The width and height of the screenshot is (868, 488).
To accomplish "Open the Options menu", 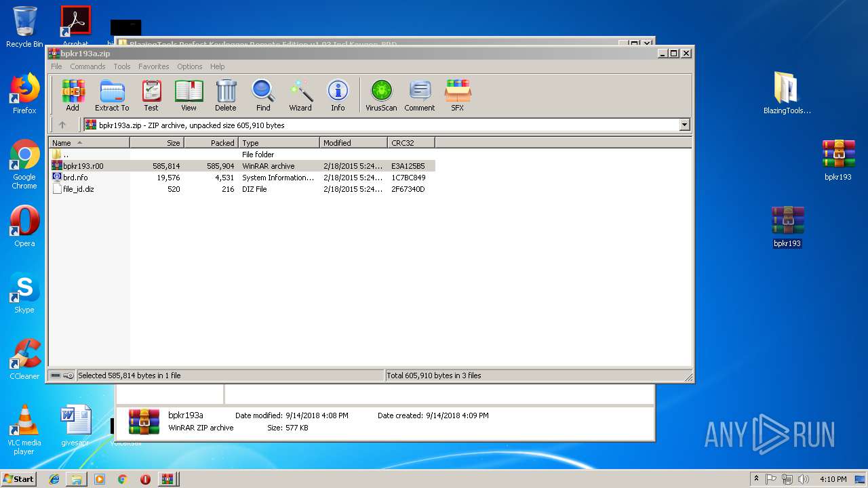I will pos(190,66).
